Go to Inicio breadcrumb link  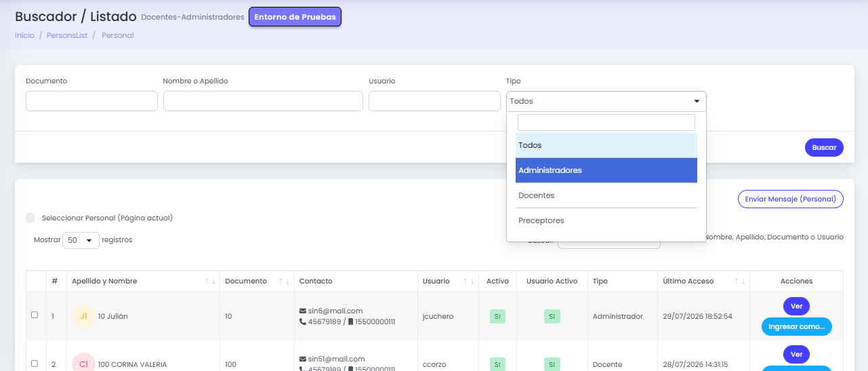pos(24,35)
